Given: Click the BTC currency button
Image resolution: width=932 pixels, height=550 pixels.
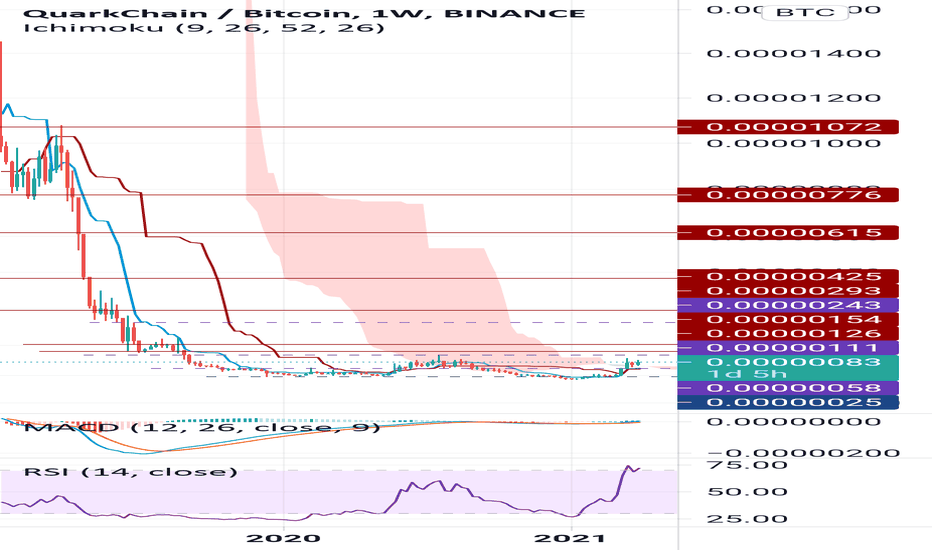Looking at the screenshot, I should 805,12.
